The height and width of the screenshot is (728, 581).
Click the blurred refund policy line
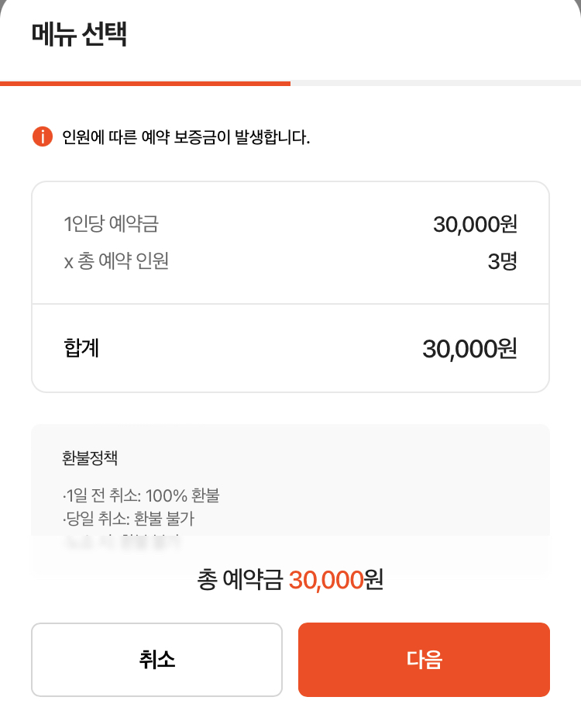pyautogui.click(x=122, y=541)
